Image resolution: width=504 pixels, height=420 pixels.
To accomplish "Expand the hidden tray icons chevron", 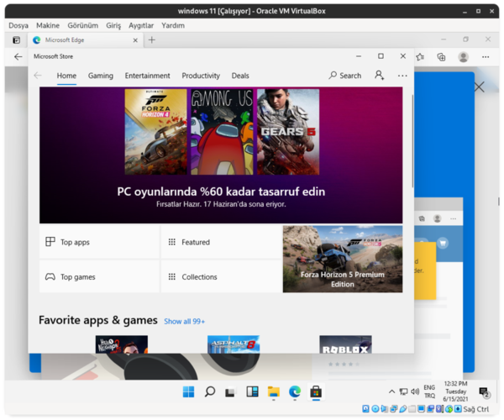I will click(x=391, y=391).
